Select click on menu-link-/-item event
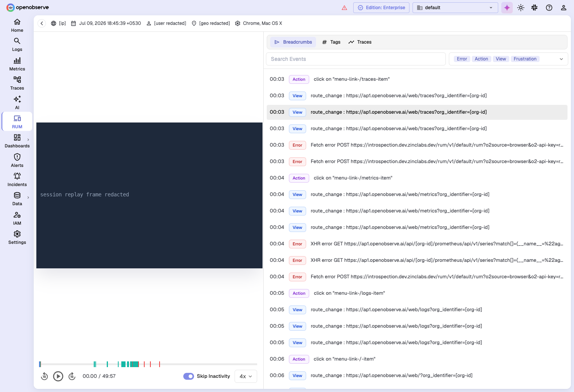This screenshot has height=392, width=574. pyautogui.click(x=417, y=359)
